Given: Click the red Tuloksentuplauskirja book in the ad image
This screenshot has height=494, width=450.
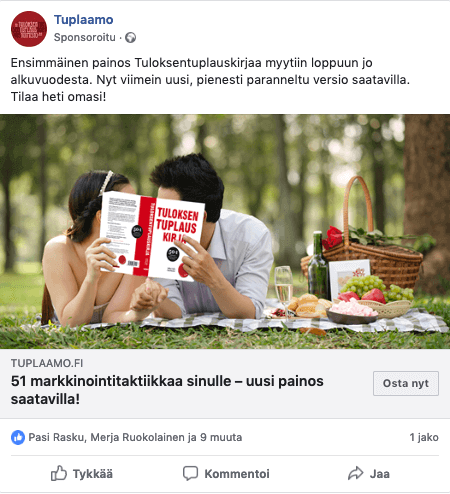Looking at the screenshot, I should (152, 236).
